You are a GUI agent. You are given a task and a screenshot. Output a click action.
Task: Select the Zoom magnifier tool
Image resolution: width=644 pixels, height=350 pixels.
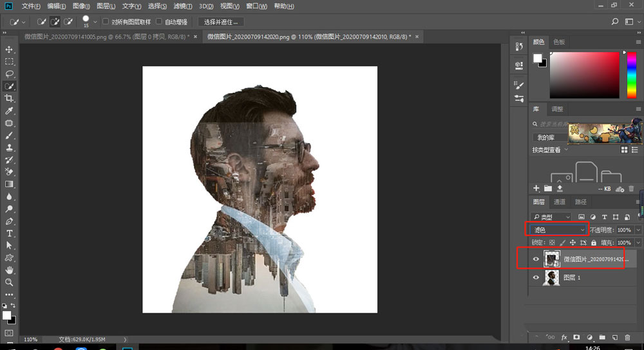click(9, 282)
